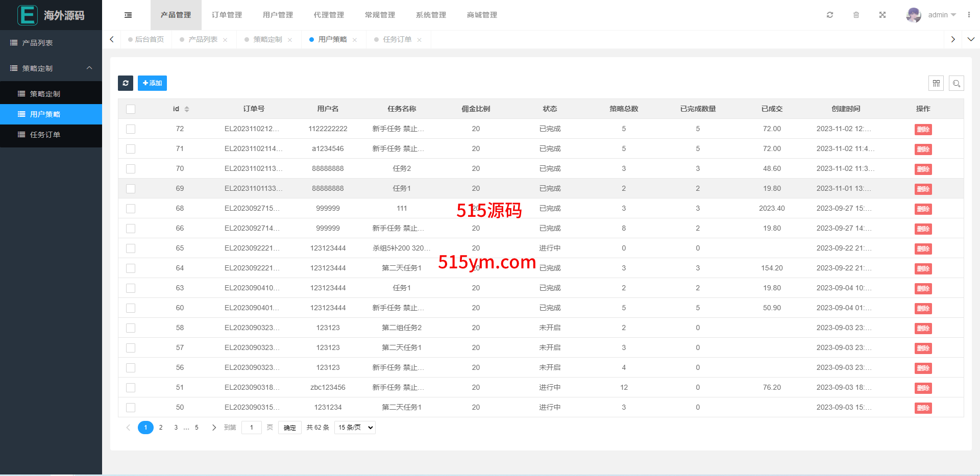Click the trash can icon in the header
The width and height of the screenshot is (980, 476).
tap(856, 15)
